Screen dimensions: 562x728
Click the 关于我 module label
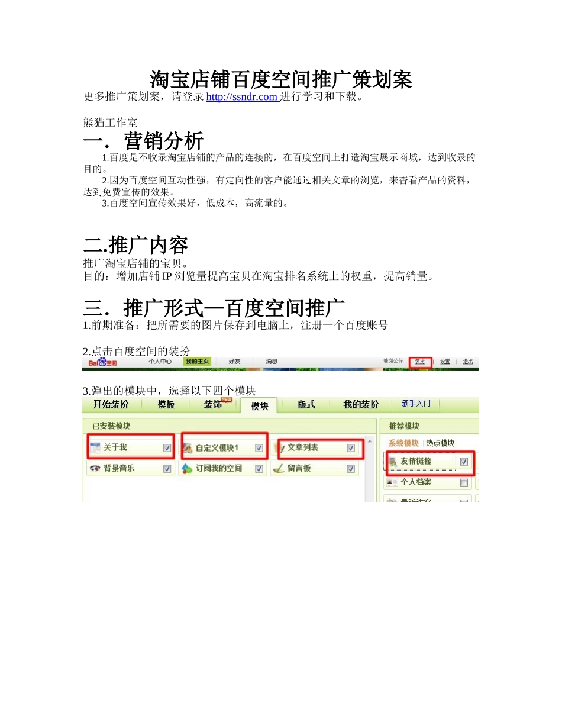pos(115,448)
